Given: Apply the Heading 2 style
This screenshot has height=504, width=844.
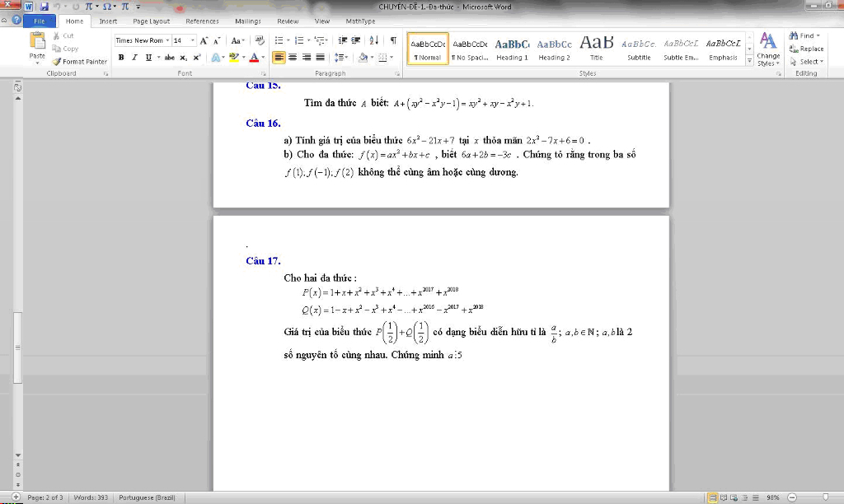Looking at the screenshot, I should tap(554, 49).
